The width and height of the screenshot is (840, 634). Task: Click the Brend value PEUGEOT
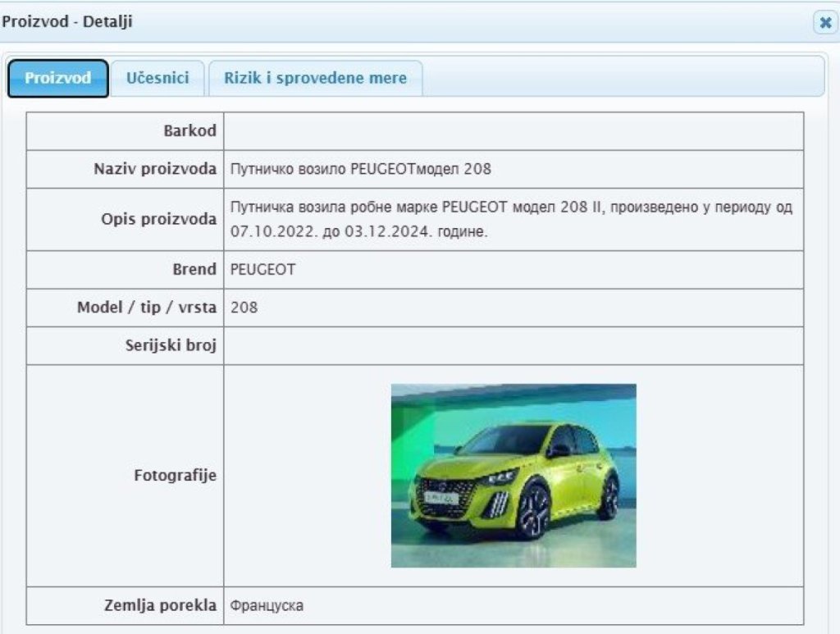tap(262, 270)
